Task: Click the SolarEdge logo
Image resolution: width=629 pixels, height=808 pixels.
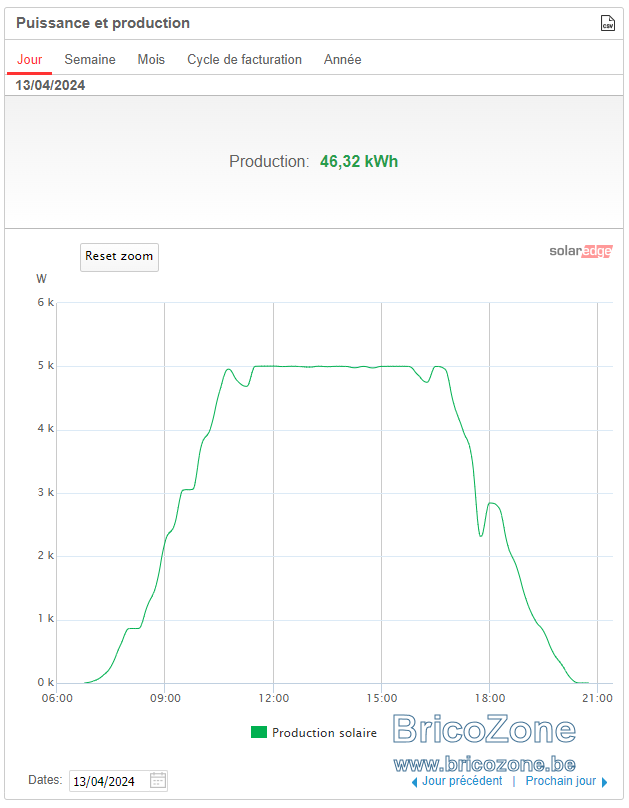Action: [x=581, y=251]
